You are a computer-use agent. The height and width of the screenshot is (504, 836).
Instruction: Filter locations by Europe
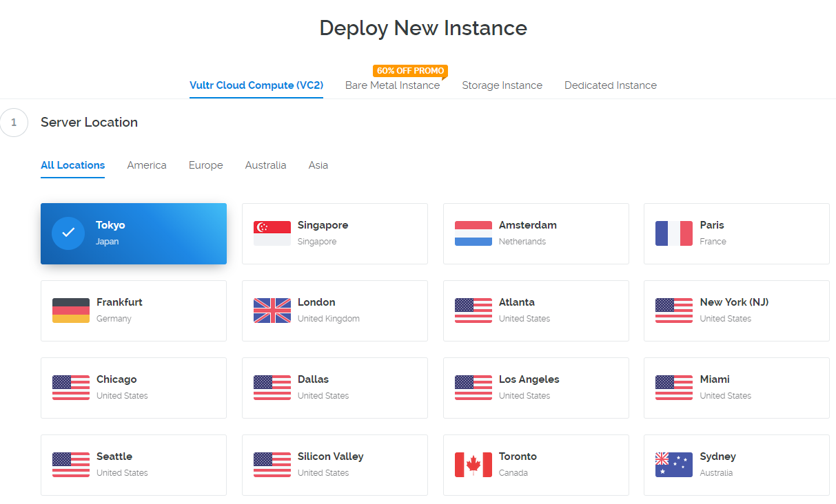(x=205, y=165)
